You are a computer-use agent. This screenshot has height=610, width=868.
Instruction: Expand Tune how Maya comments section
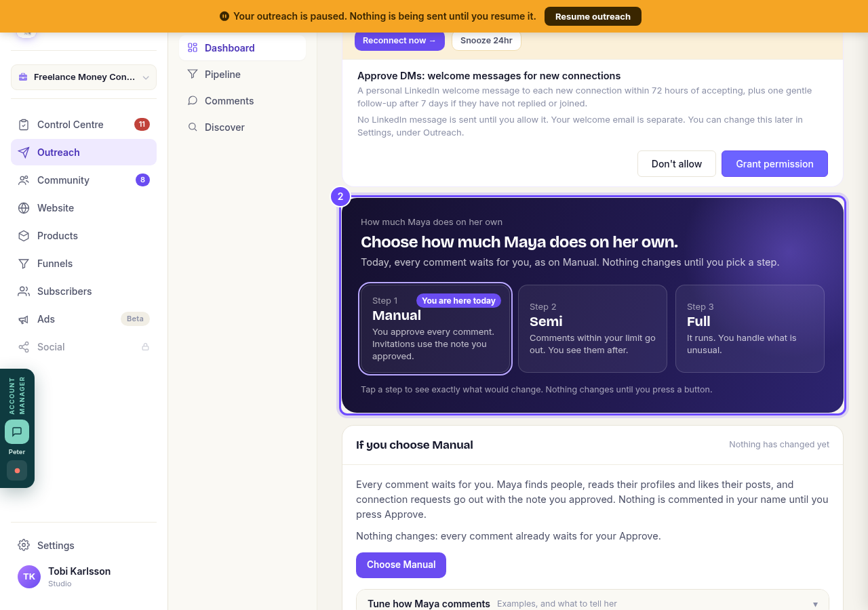593,603
